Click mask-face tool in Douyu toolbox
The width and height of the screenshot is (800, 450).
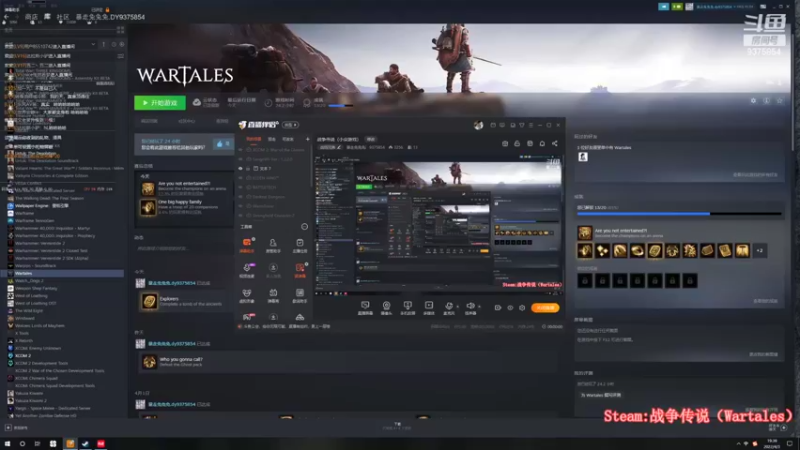point(246,294)
